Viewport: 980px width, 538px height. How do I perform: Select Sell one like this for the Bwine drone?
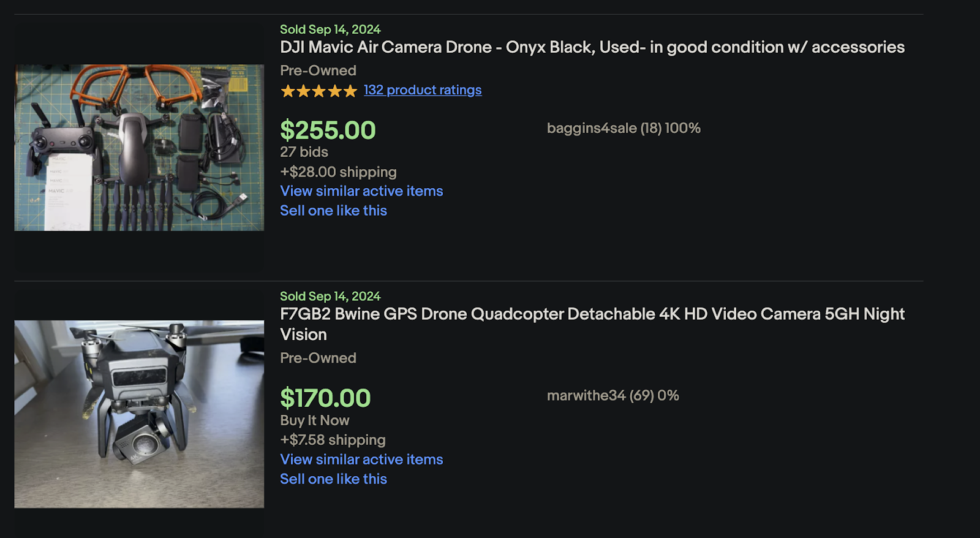click(333, 479)
